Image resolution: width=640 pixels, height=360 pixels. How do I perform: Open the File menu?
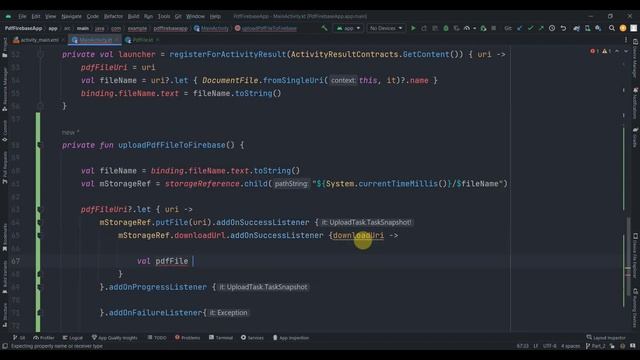coord(22,16)
